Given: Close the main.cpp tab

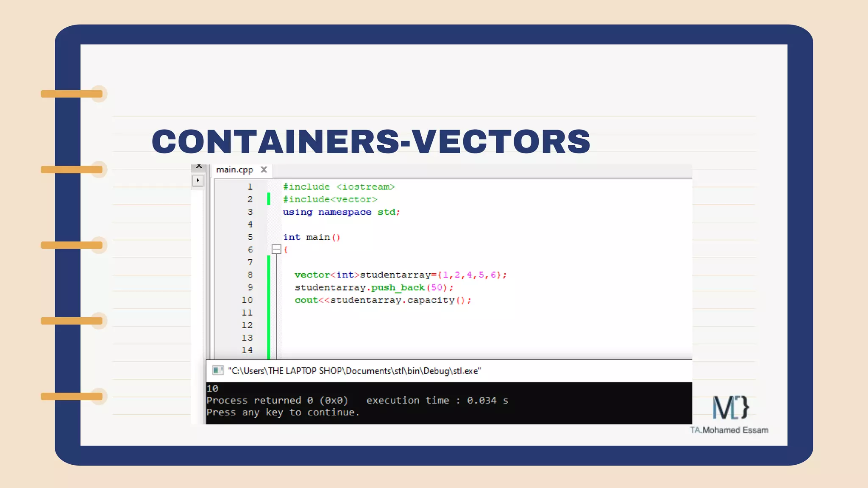Looking at the screenshot, I should click(264, 170).
